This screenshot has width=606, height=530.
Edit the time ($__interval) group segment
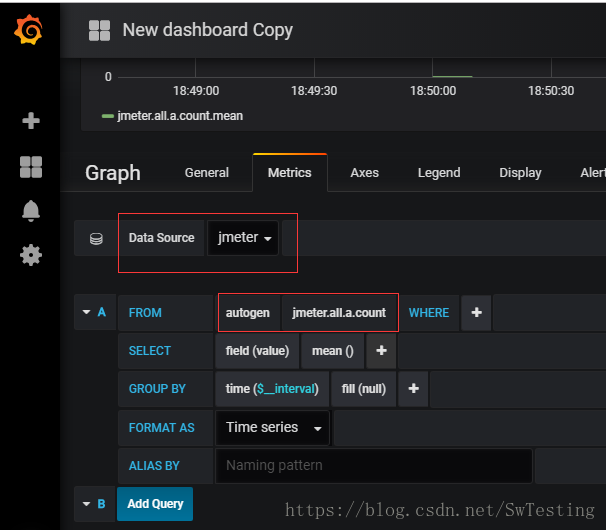272,389
